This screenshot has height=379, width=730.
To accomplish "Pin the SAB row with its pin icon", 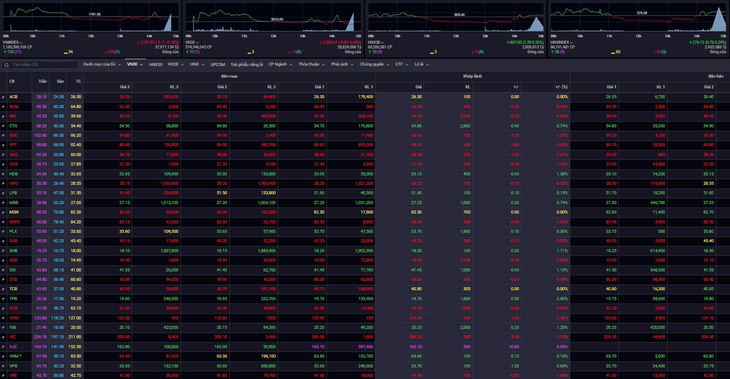I will [x=3, y=241].
